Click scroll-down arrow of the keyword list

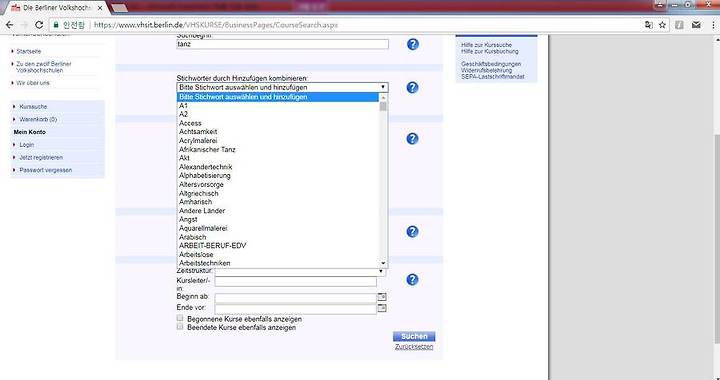[383, 263]
